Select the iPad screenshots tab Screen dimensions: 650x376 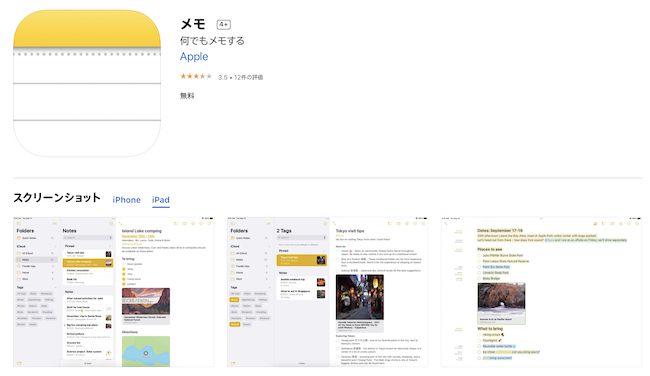click(161, 200)
